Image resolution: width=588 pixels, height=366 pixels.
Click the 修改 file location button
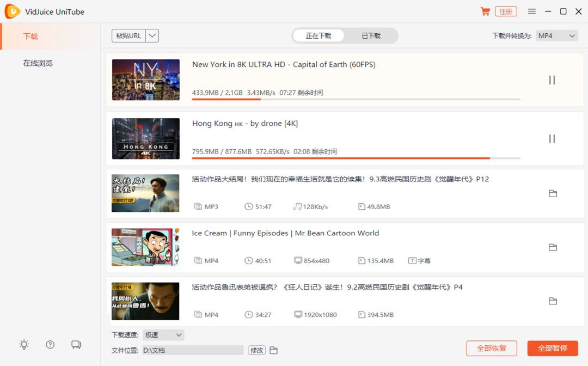click(x=257, y=350)
